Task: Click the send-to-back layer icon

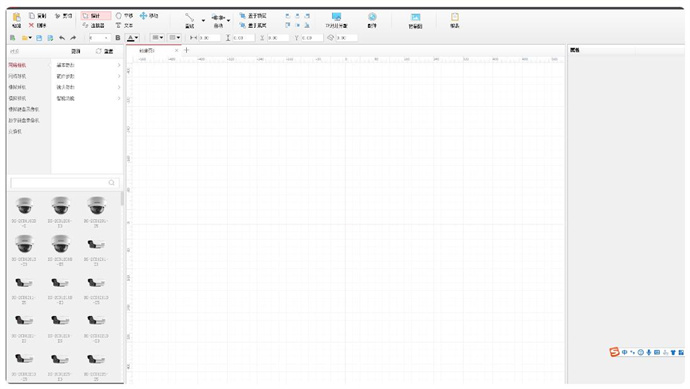Action: [x=242, y=26]
